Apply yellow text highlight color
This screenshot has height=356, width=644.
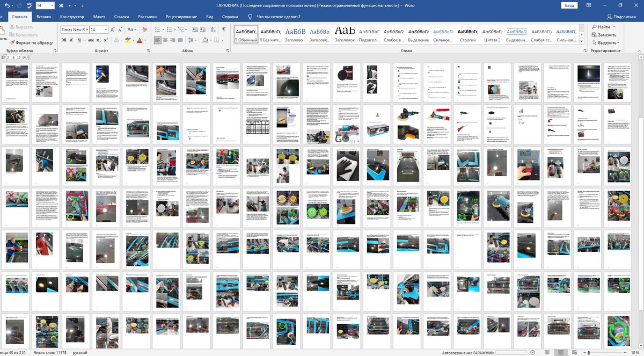128,40
